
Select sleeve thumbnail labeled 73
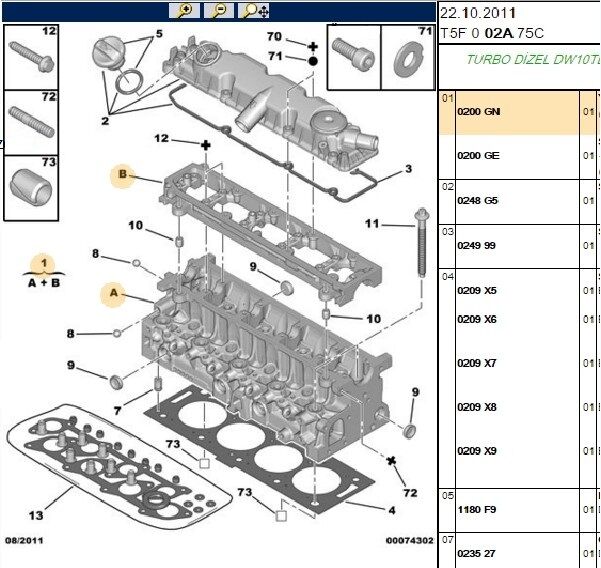32,189
